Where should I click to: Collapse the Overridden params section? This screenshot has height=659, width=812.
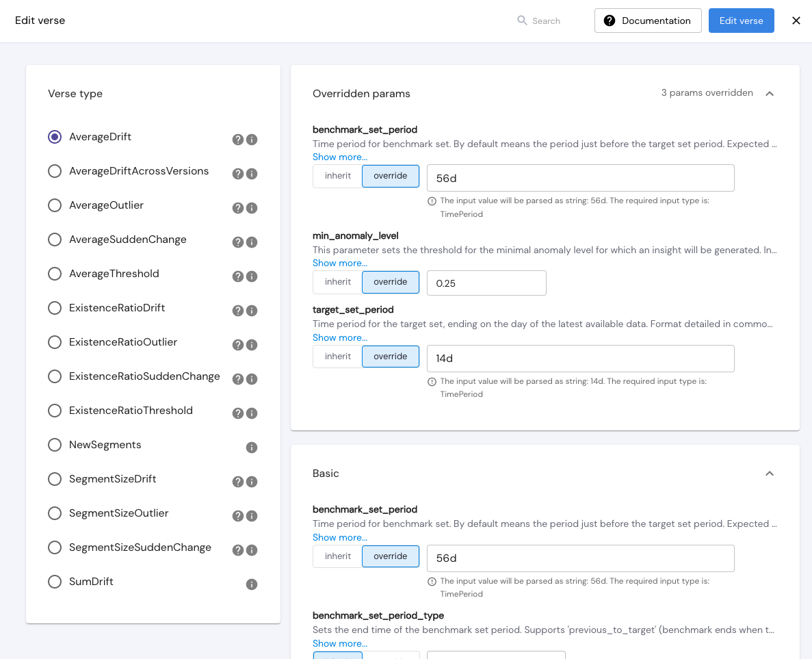770,93
